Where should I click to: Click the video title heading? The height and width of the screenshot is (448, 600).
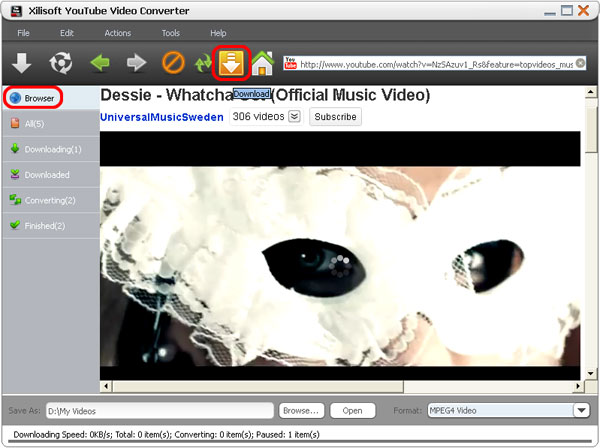[x=265, y=95]
